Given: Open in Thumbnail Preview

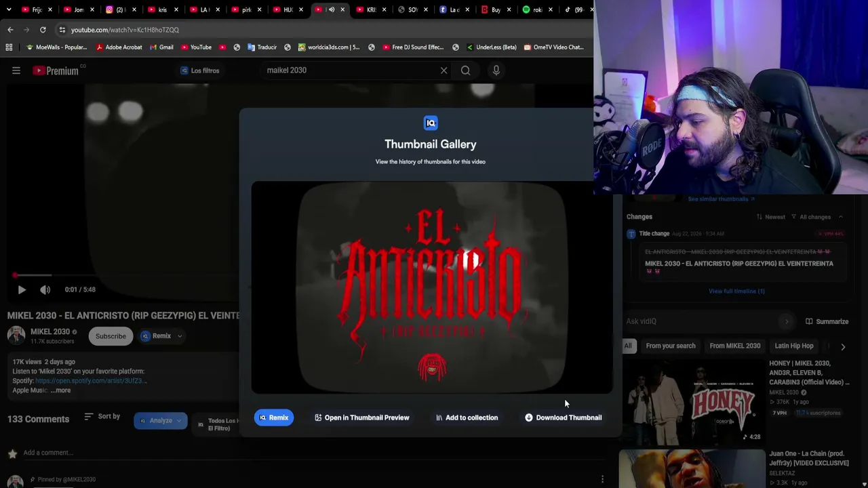Looking at the screenshot, I should tap(362, 418).
